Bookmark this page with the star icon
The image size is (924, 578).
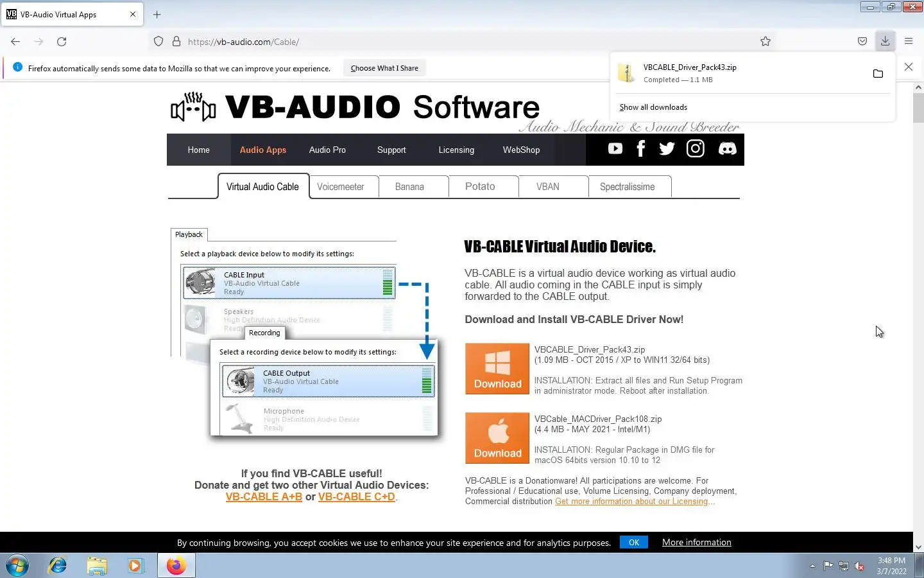tap(766, 42)
